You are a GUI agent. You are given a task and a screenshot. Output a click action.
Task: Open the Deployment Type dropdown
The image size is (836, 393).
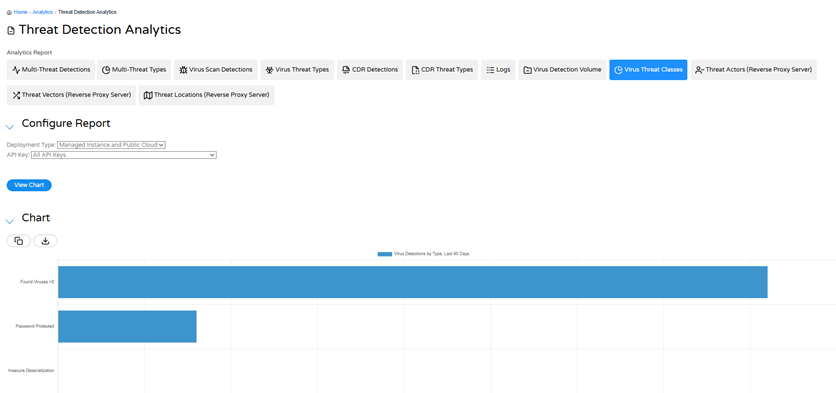click(111, 145)
